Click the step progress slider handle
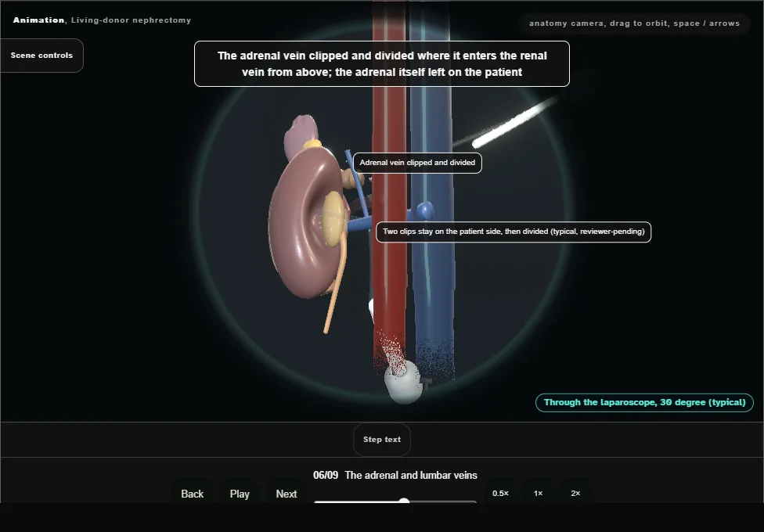Screen dimensions: 764x532 click(x=404, y=501)
